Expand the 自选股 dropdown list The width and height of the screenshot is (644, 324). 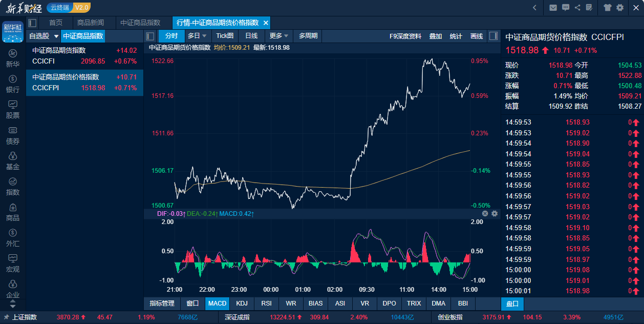[x=56, y=36]
